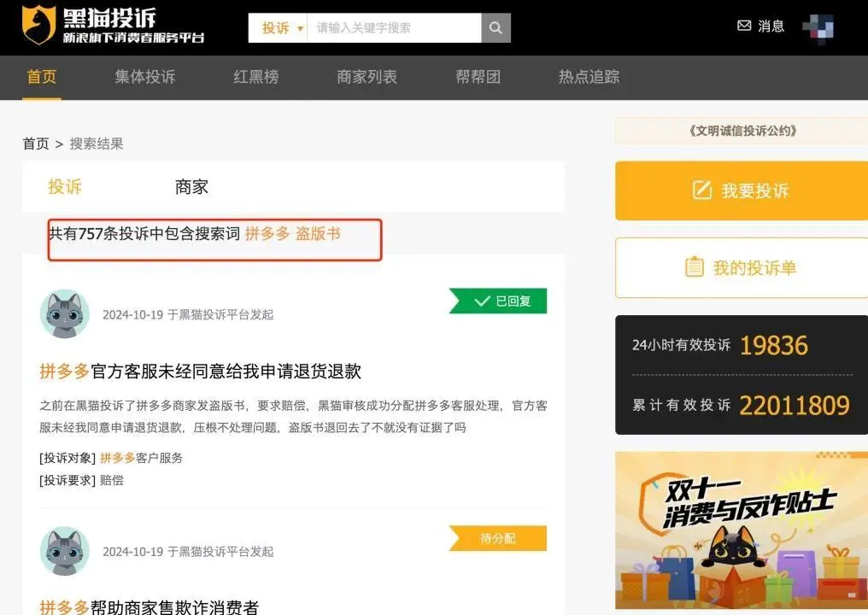Click the checkmark icon in 已回复 badge
The width and height of the screenshot is (868, 615).
coord(482,302)
